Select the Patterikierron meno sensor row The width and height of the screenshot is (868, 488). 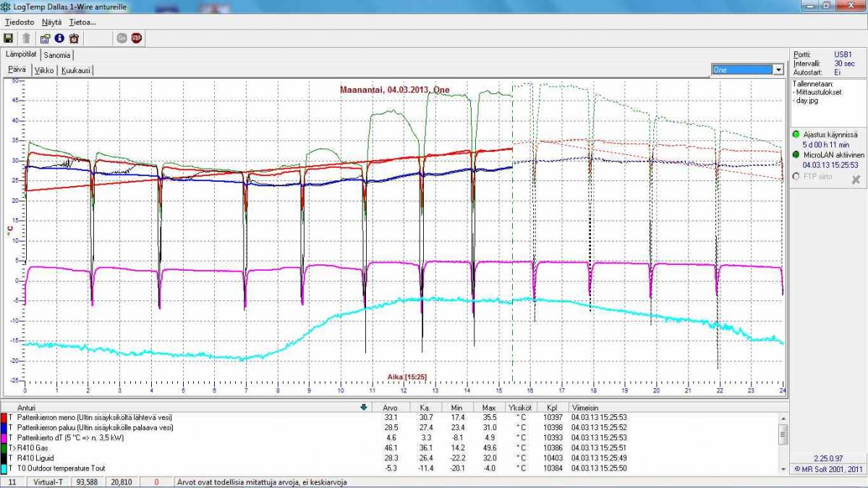[x=389, y=418]
